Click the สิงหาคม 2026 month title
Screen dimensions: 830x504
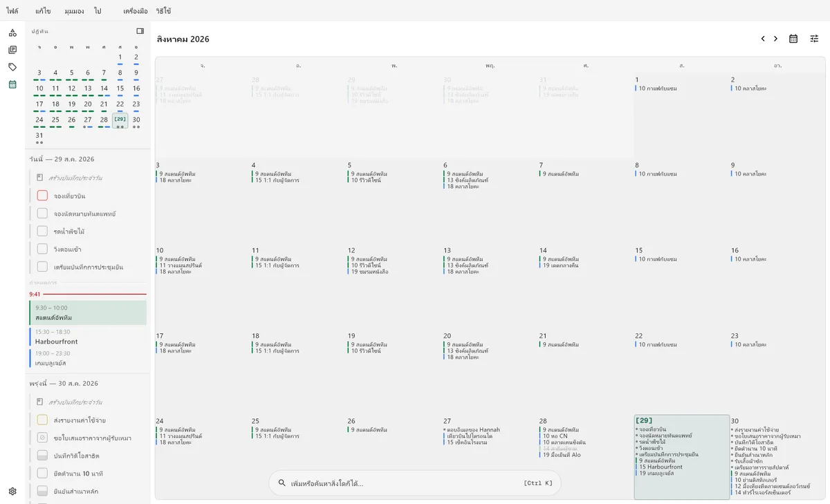[183, 39]
